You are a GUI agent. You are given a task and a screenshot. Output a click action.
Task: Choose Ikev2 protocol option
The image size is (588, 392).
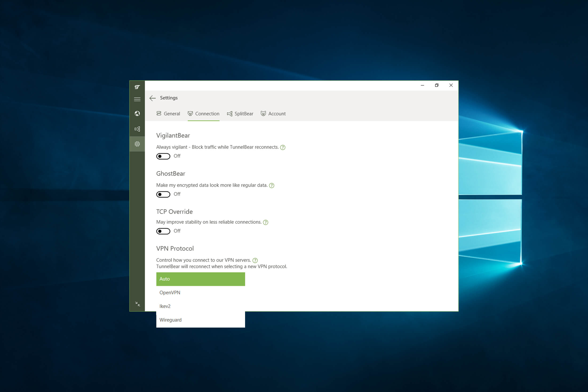(200, 306)
